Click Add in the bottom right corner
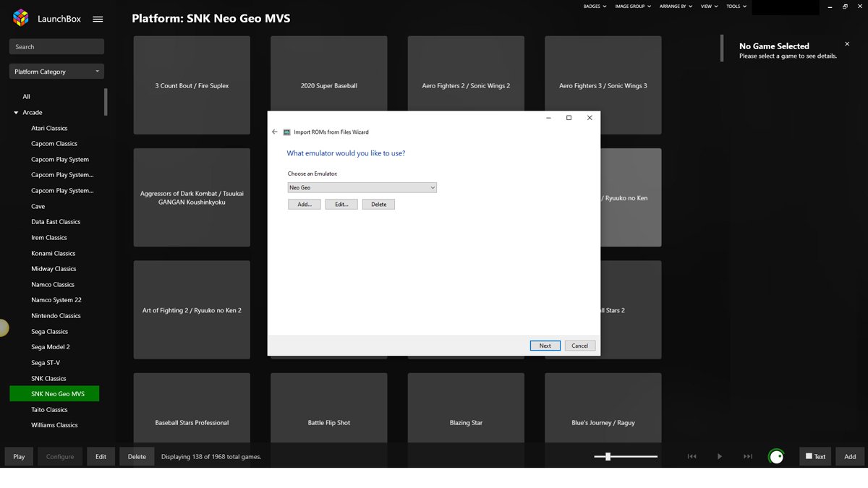Image resolution: width=868 pixels, height=488 pixels. pos(850,456)
